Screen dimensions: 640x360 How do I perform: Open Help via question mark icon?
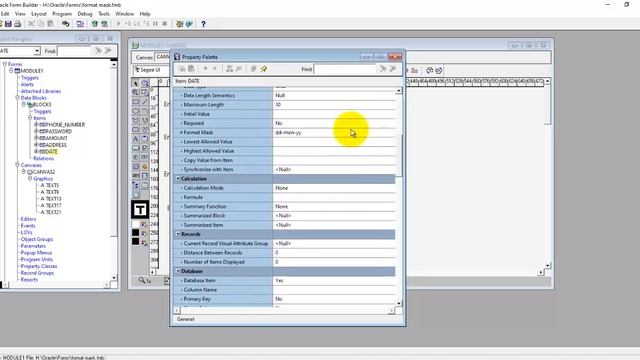[203, 24]
